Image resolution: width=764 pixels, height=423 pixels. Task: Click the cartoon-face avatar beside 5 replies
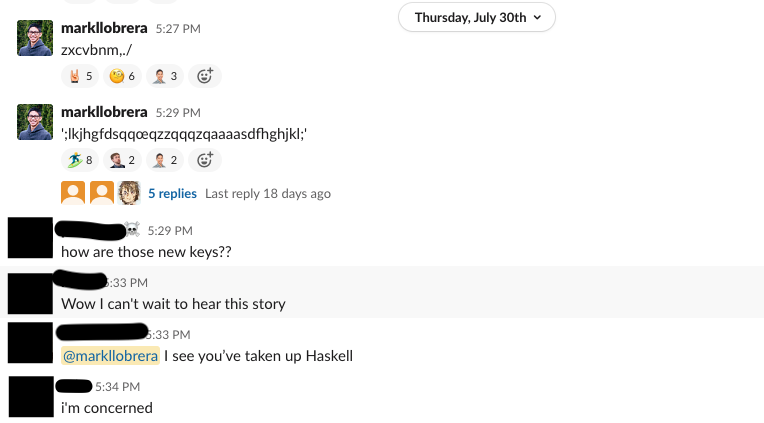(128, 193)
